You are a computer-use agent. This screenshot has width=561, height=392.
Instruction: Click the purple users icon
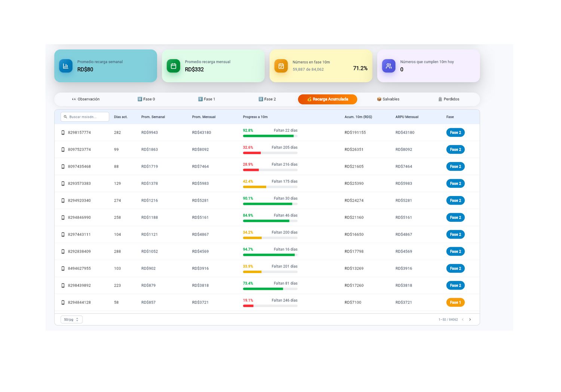[x=389, y=66]
